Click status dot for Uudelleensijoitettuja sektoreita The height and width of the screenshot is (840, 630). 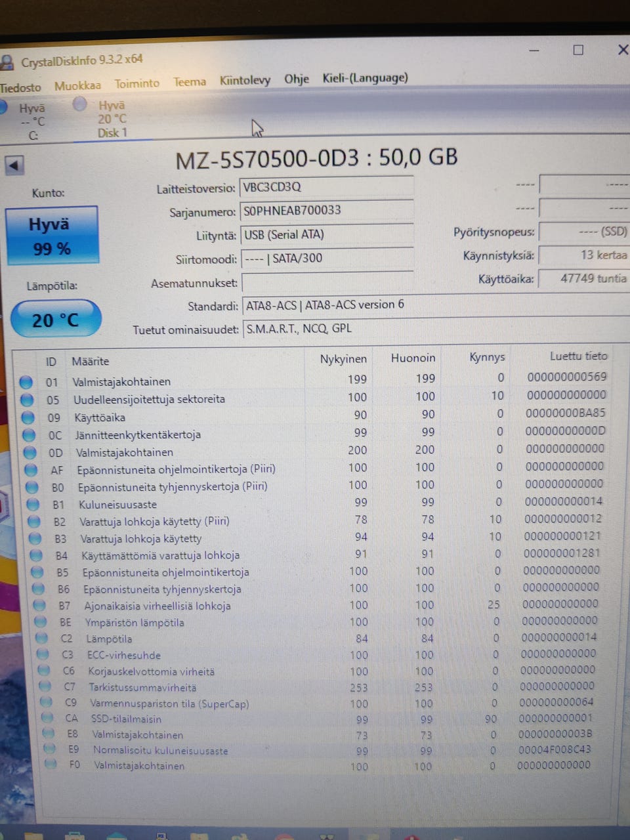tap(27, 400)
